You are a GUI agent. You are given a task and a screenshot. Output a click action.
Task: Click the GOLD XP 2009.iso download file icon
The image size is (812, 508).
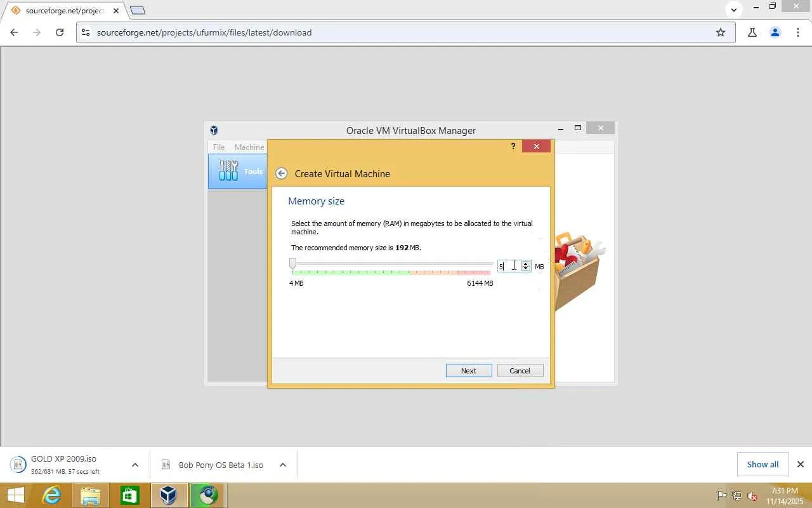[x=17, y=465]
